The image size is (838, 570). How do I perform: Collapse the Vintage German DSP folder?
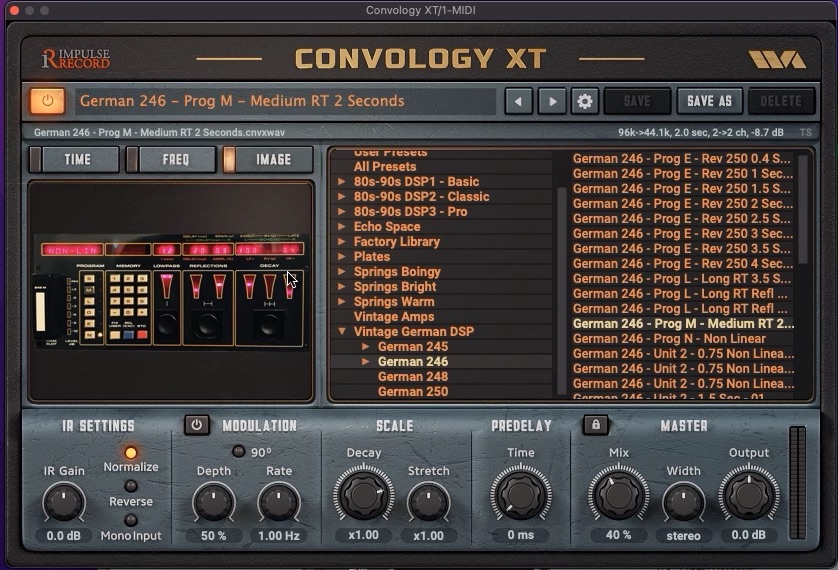342,332
